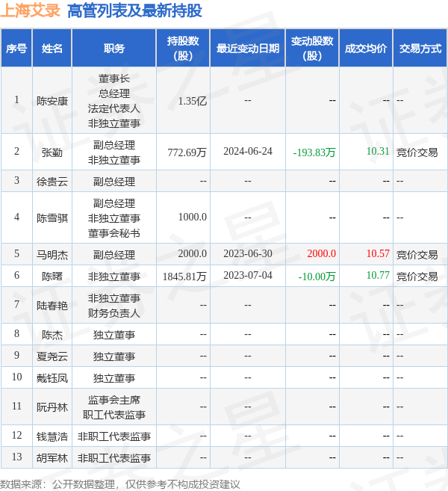
Task: Click the green change value -193.83万
Action: [314, 152]
